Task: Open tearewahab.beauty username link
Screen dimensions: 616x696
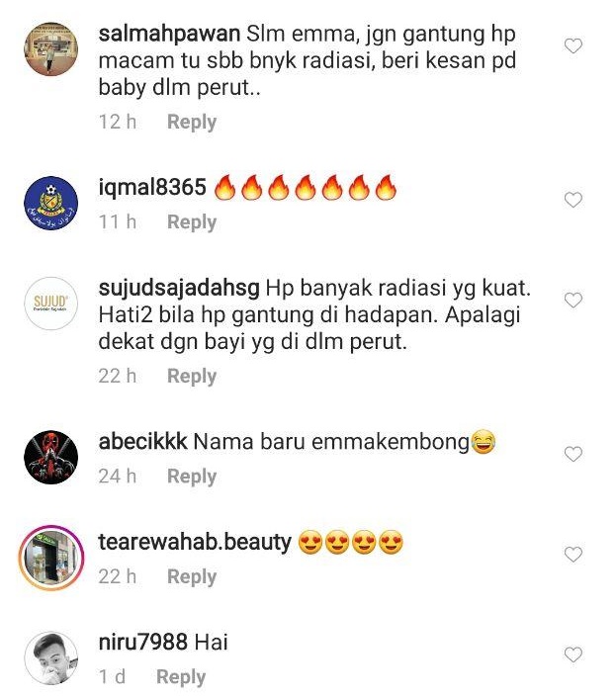Action: tap(195, 543)
